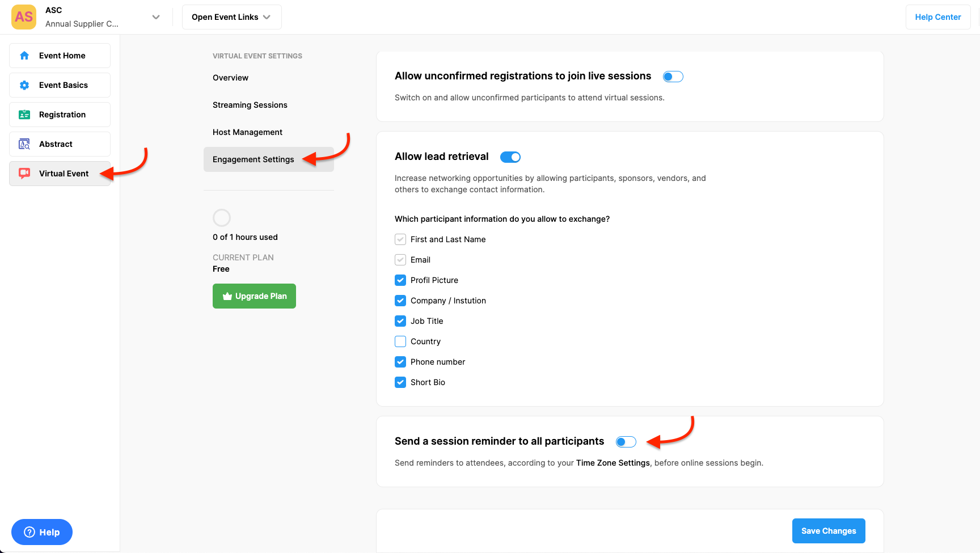Open the Help Center link

tap(937, 17)
